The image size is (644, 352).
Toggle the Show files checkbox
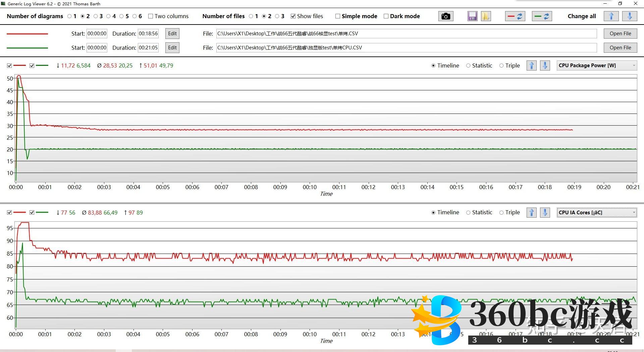point(293,16)
